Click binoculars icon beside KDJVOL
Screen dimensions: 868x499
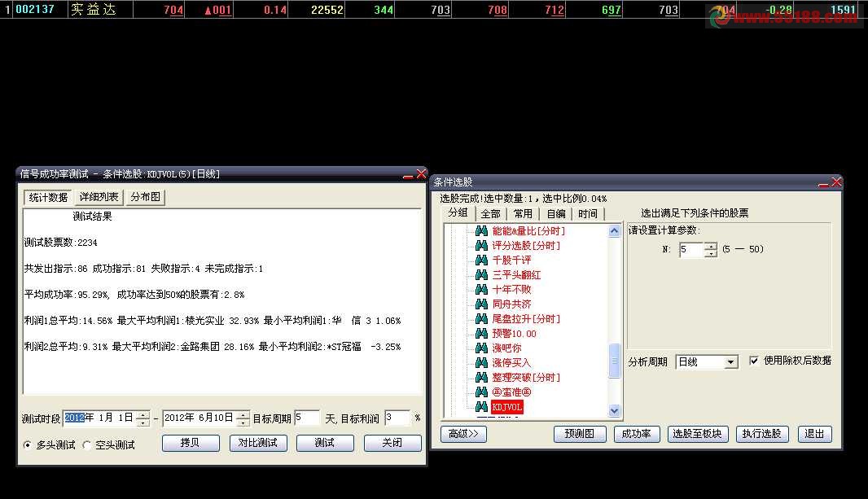[x=481, y=407]
